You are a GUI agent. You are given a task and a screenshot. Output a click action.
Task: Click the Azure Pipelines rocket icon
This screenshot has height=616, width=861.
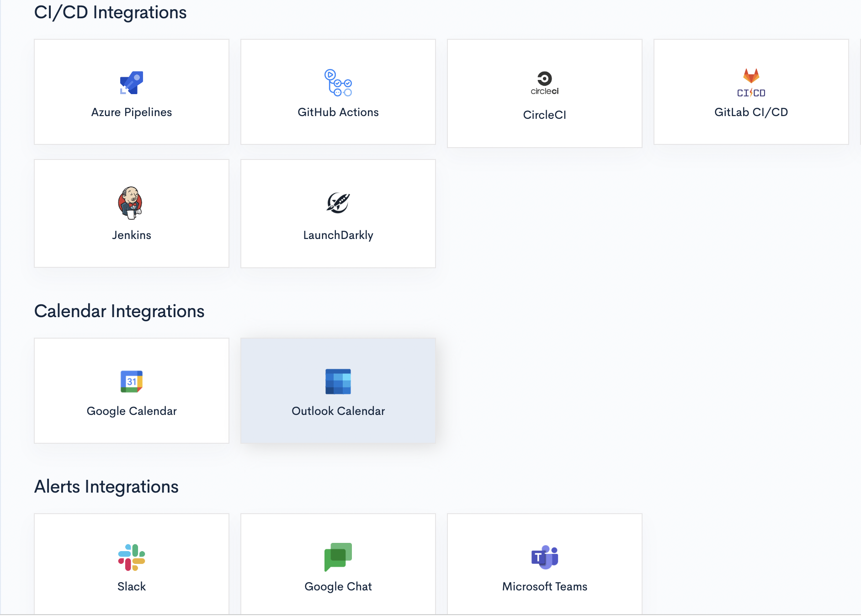point(132,83)
